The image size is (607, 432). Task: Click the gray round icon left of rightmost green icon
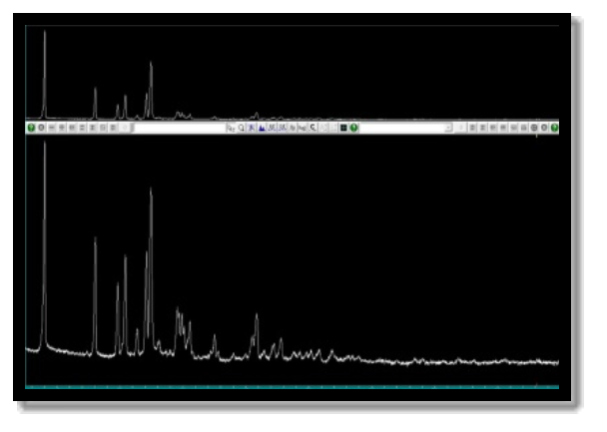pos(544,128)
